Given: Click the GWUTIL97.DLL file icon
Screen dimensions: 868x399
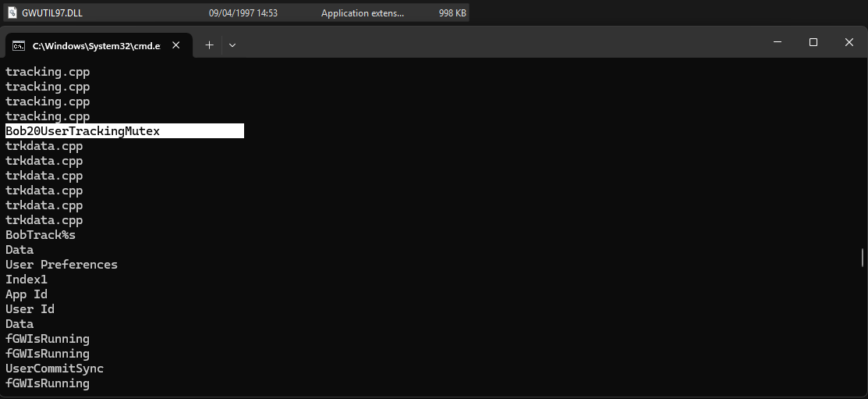Looking at the screenshot, I should [13, 13].
